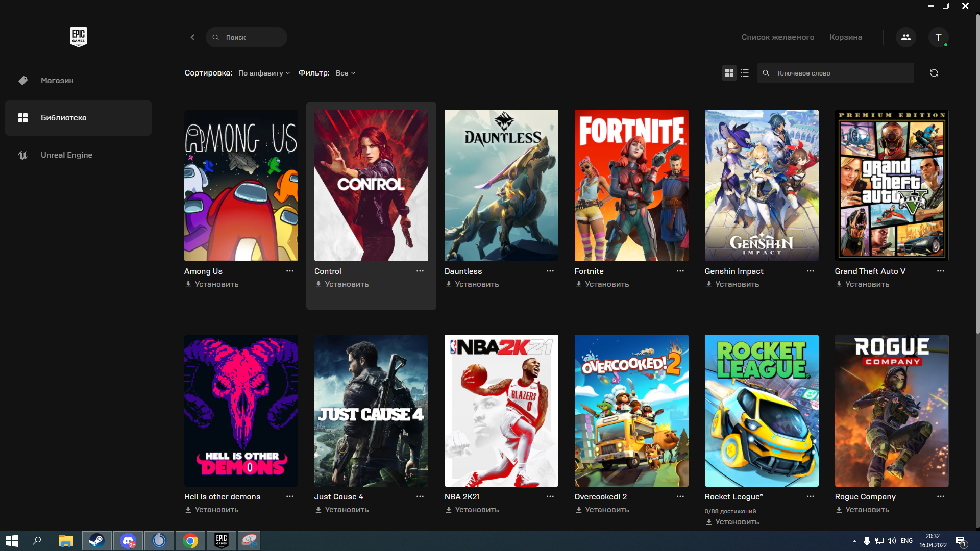Install Dauntless via Установить
Image resolution: width=980 pixels, height=551 pixels.
472,284
